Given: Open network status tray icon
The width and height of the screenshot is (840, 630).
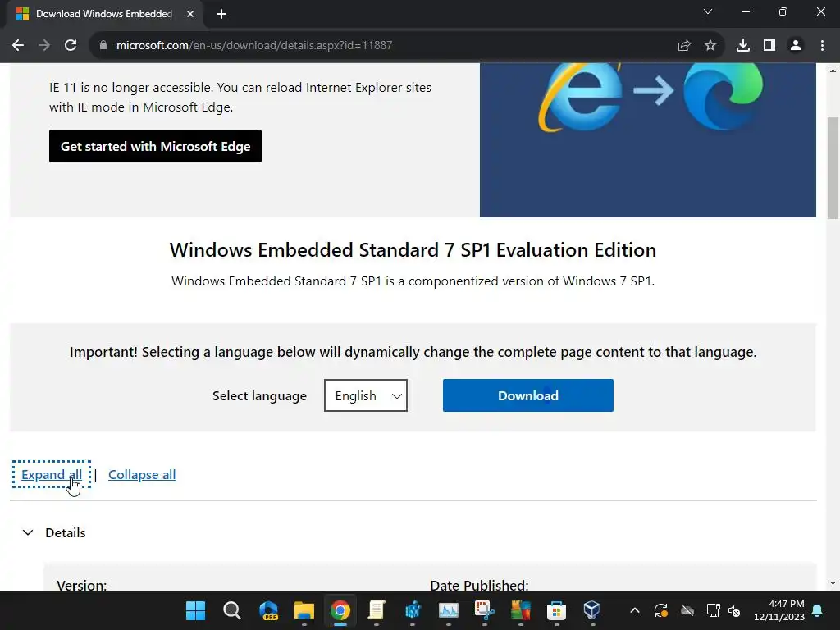Looking at the screenshot, I should 713,610.
